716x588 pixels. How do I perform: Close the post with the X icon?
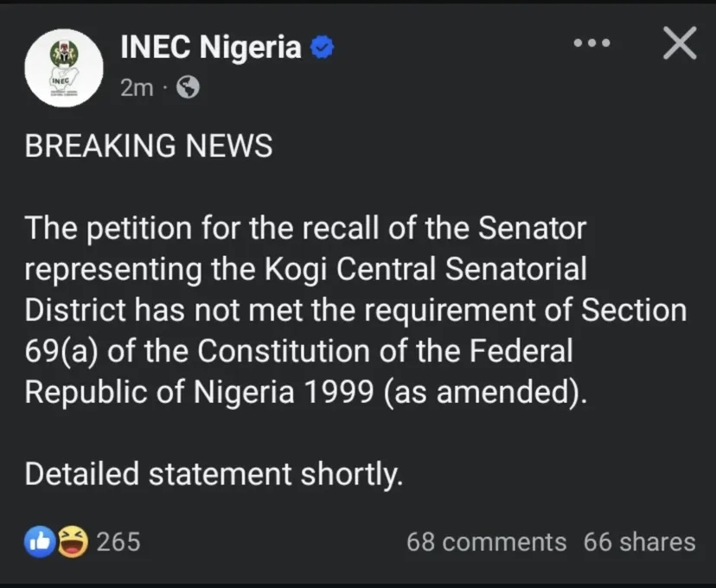(680, 43)
